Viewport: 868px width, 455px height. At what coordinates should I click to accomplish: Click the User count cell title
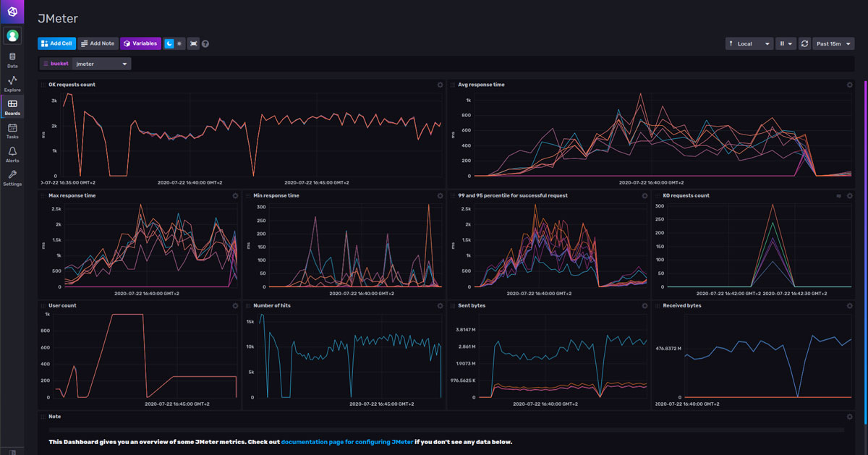[x=62, y=305]
